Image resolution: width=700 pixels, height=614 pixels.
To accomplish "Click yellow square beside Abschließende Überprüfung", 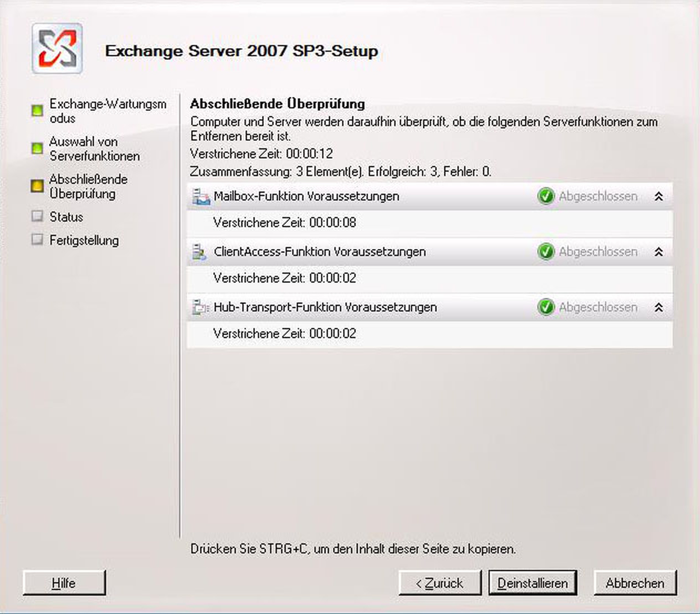I will coord(37,186).
